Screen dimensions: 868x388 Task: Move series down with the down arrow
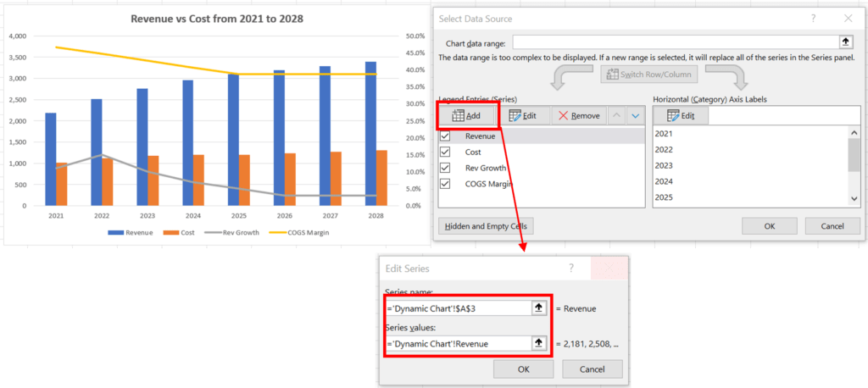[x=635, y=116]
